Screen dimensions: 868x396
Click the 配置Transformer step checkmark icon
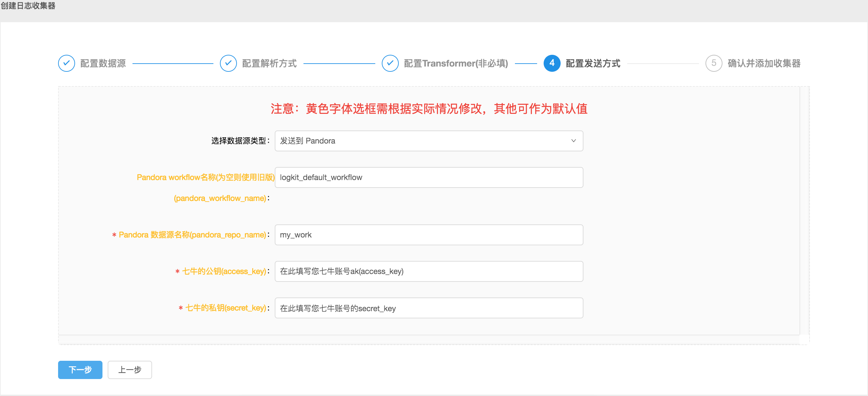(390, 63)
